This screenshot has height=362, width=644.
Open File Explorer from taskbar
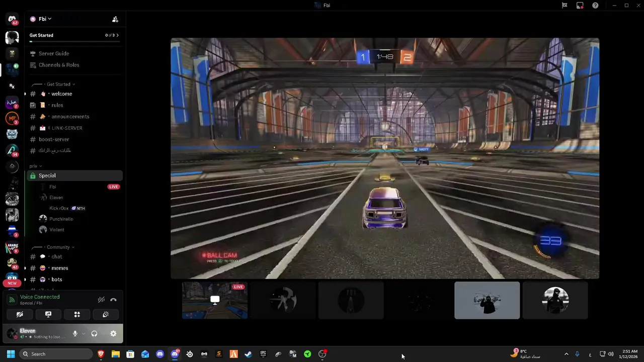(115, 354)
